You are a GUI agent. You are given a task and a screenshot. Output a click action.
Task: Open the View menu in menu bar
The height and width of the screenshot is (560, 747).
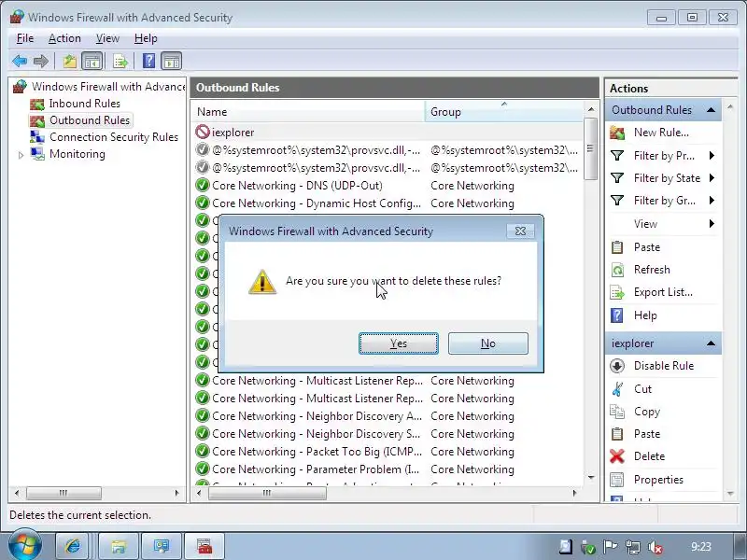point(107,38)
